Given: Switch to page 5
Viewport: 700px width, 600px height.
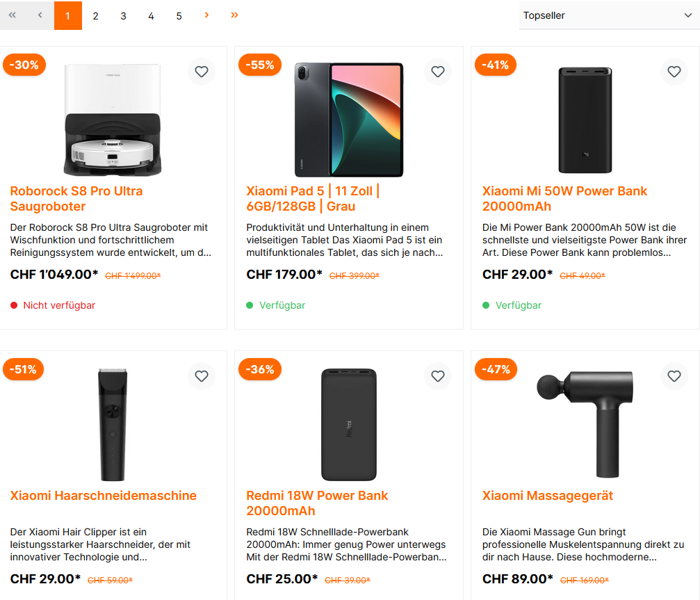Looking at the screenshot, I should [179, 15].
